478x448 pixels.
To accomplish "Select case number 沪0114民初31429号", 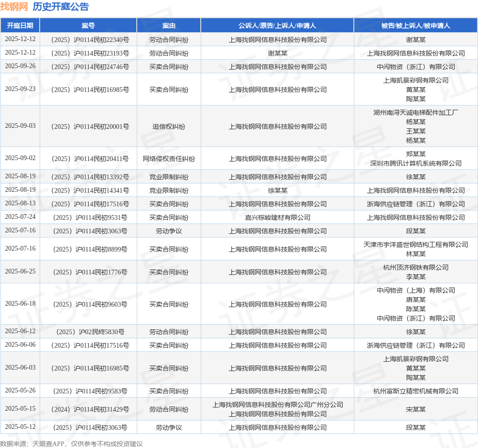I will (x=90, y=409).
